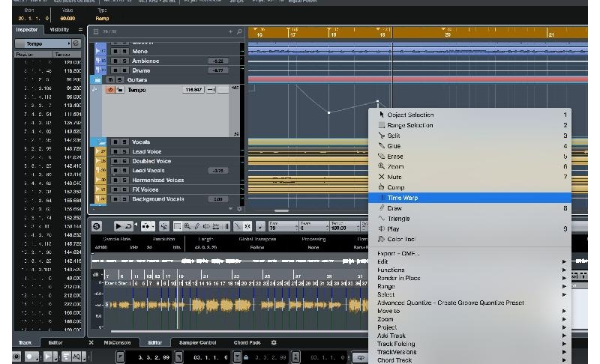Expand the Move to submenu
This screenshot has height=364, width=600.
click(x=469, y=311)
